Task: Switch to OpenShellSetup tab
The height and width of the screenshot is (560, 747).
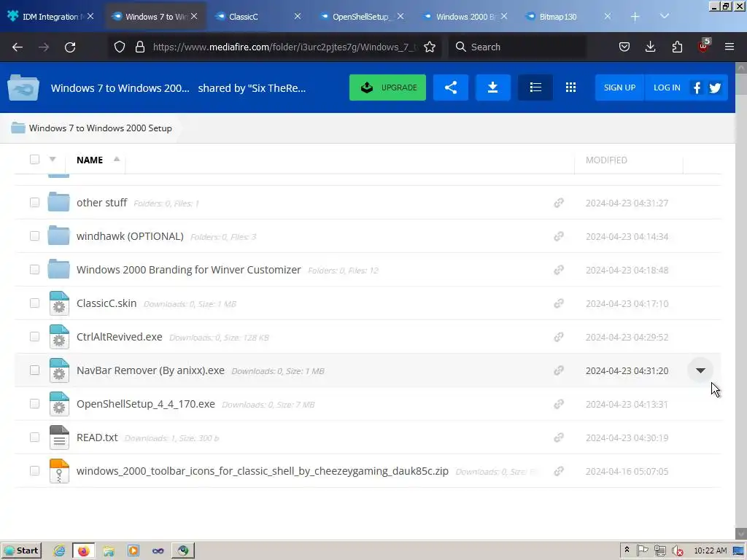Action: (362, 17)
